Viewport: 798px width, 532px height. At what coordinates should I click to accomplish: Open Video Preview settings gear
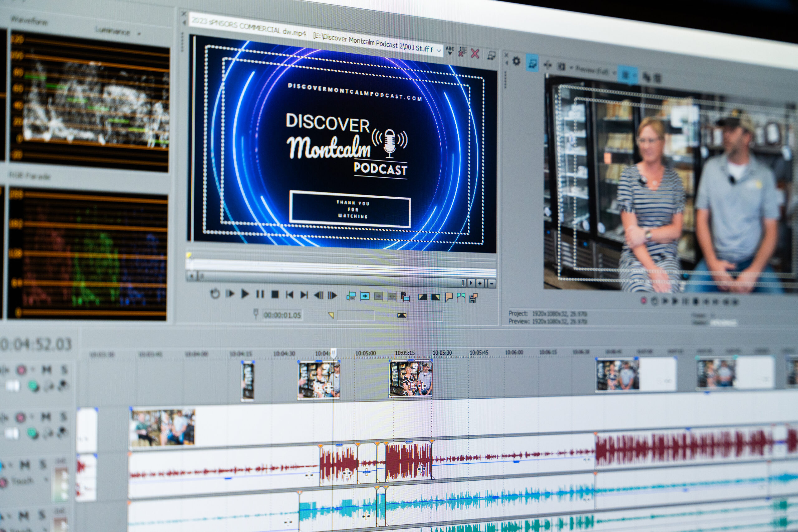pyautogui.click(x=516, y=61)
